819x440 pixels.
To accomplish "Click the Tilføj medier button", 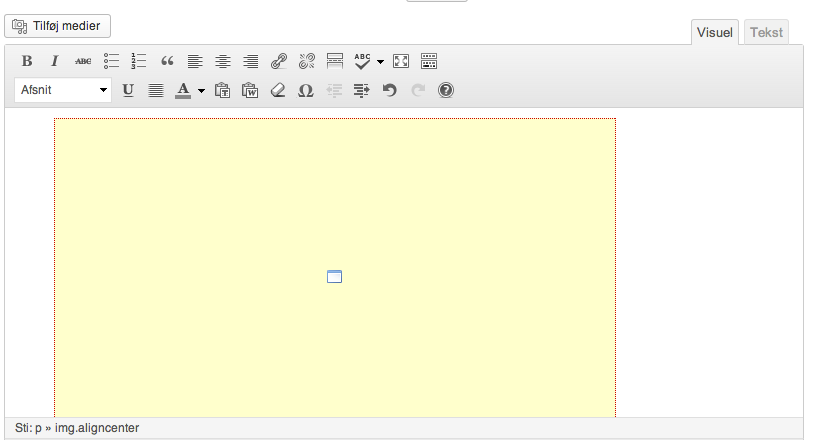I will [x=57, y=26].
